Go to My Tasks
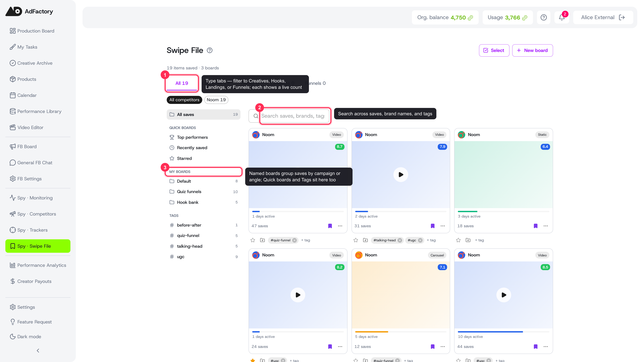Screen dimensions: 644x362 pyautogui.click(x=38, y=47)
